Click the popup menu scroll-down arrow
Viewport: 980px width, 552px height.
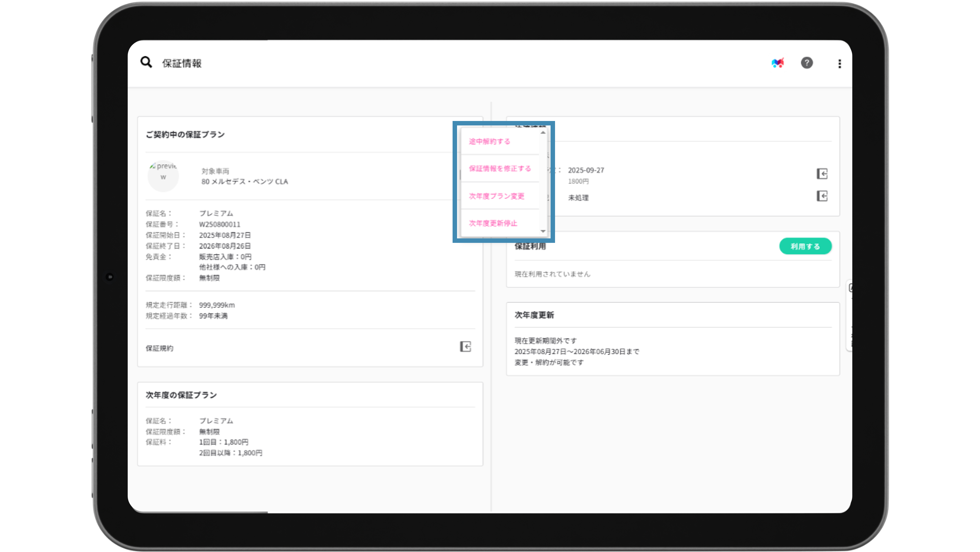[543, 231]
